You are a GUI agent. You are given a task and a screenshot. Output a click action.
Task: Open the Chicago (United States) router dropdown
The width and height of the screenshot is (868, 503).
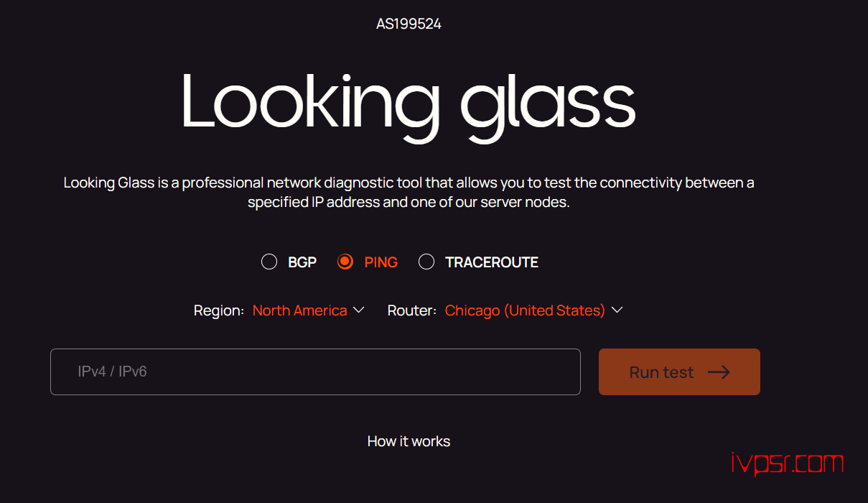pos(533,310)
